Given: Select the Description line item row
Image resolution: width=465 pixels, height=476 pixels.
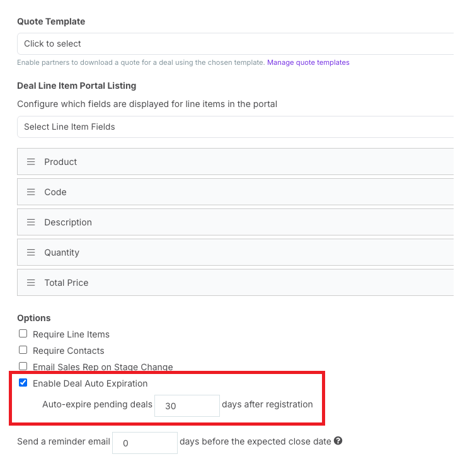Looking at the screenshot, I should click(236, 222).
